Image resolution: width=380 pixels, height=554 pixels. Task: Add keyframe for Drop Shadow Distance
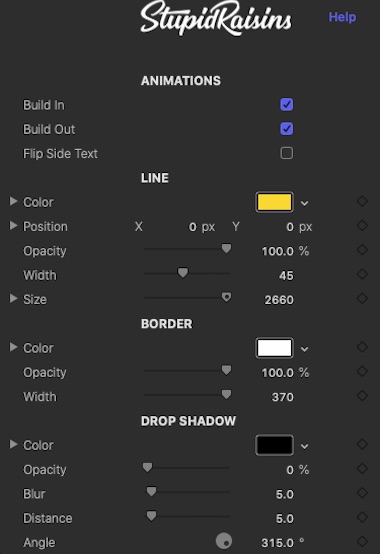coord(362,517)
